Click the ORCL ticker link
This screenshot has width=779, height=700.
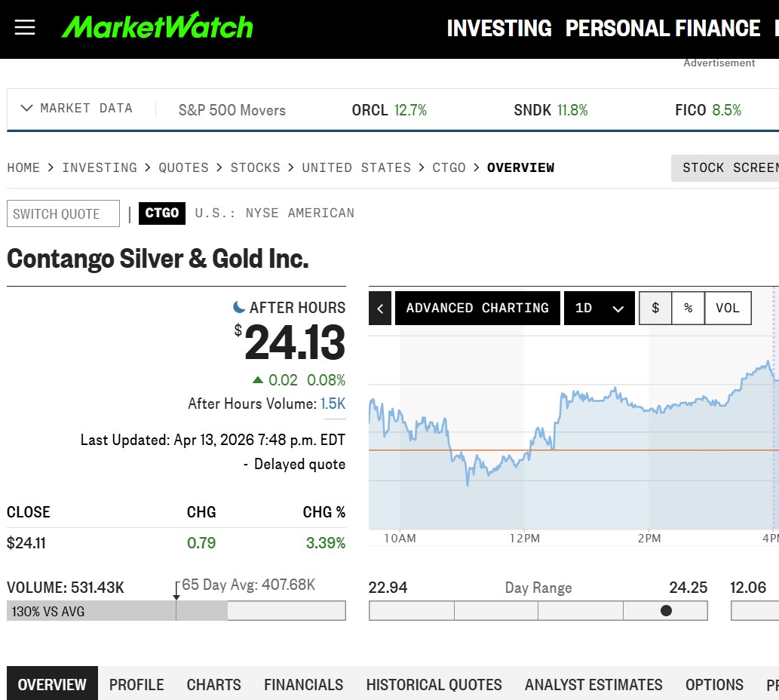pos(370,110)
